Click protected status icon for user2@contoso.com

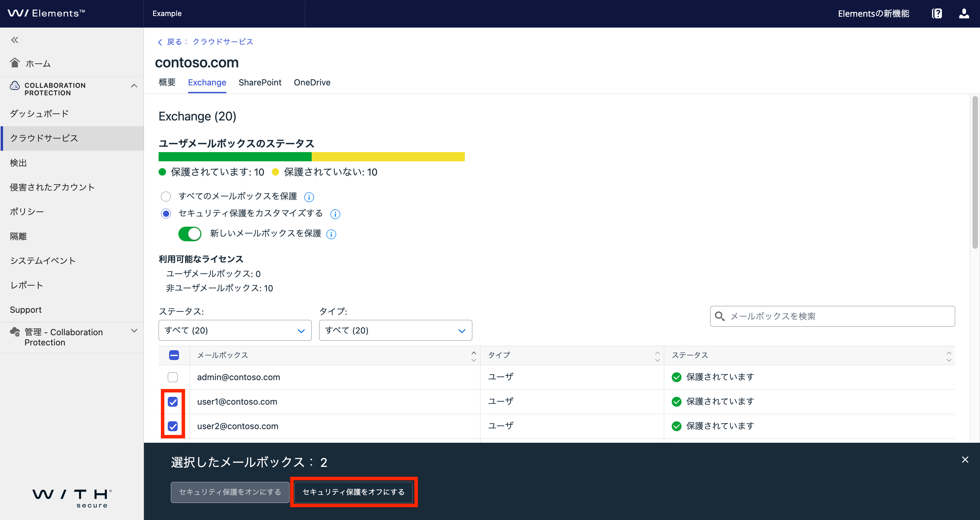click(x=676, y=426)
